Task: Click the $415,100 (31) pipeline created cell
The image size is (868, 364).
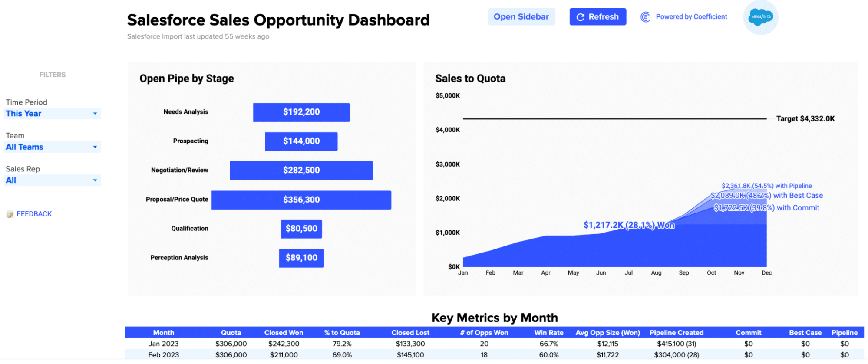Action: [677, 344]
